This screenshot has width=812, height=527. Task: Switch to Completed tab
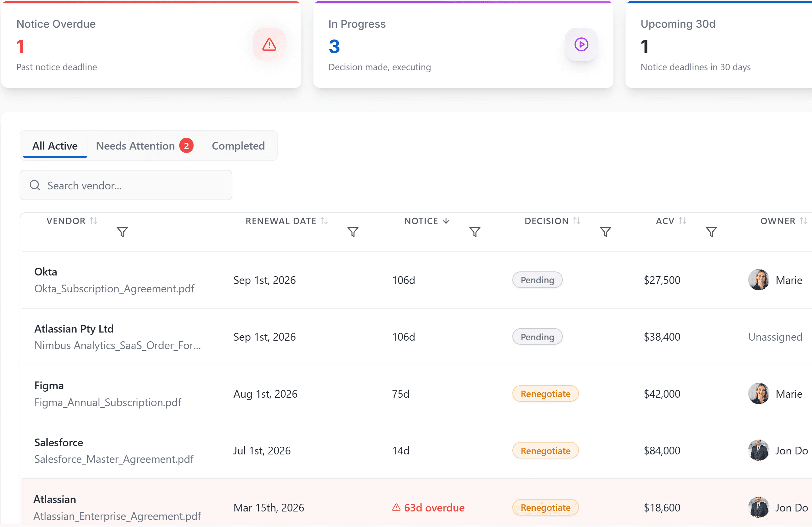238,146
